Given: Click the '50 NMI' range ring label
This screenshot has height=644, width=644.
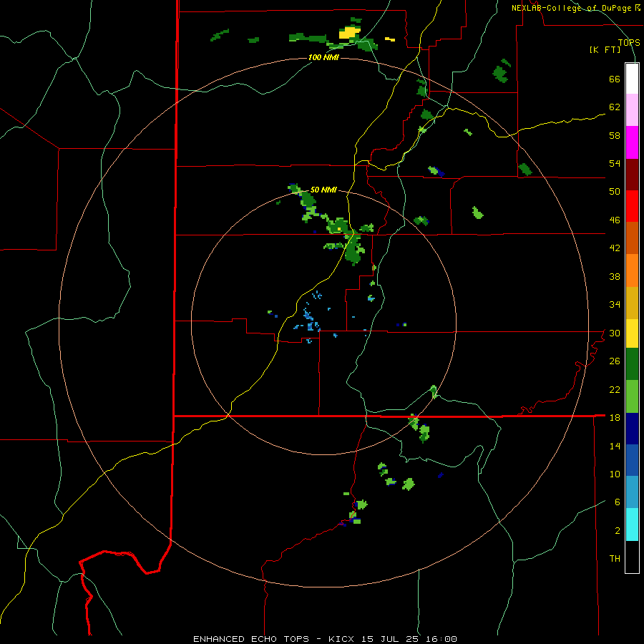Looking at the screenshot, I should (323, 190).
